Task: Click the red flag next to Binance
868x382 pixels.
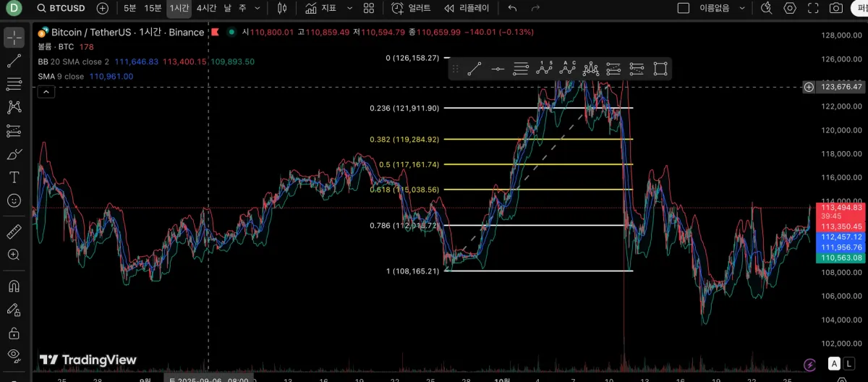Action: 215,33
